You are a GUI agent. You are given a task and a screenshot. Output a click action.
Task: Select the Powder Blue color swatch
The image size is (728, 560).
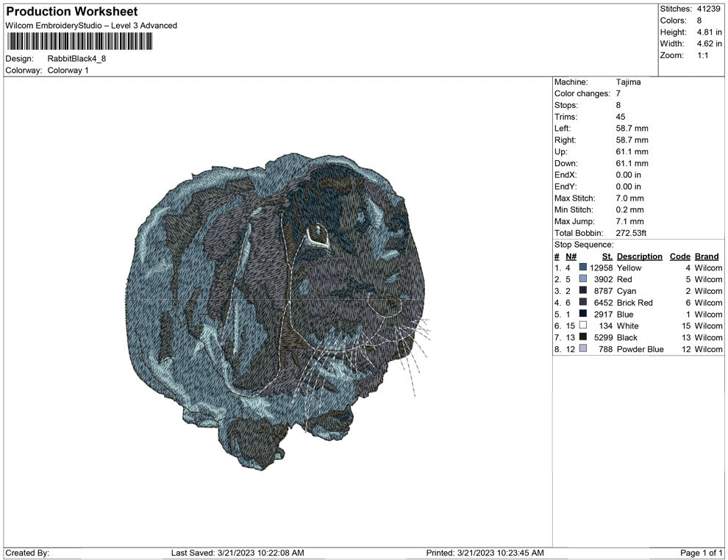[x=583, y=349]
